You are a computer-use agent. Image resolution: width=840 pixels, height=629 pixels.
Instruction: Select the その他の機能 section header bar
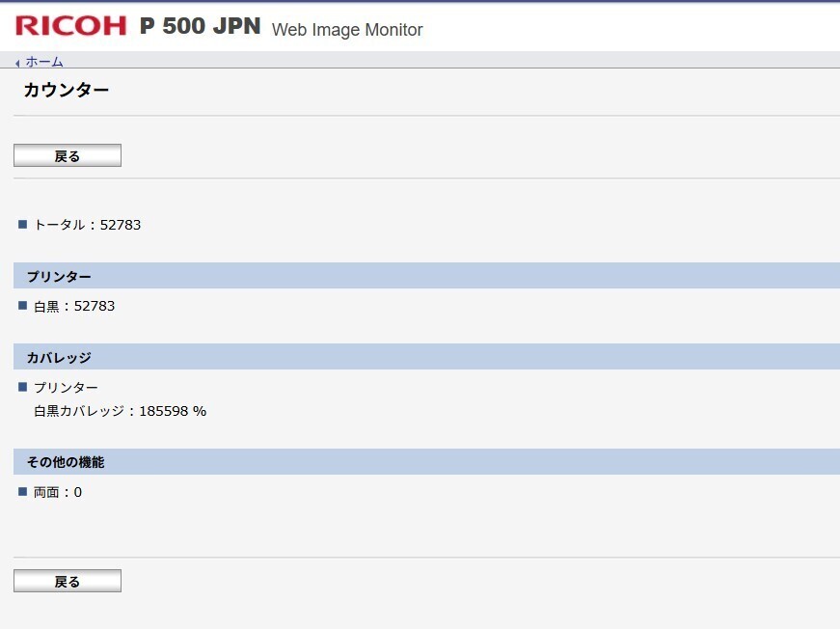pos(426,462)
